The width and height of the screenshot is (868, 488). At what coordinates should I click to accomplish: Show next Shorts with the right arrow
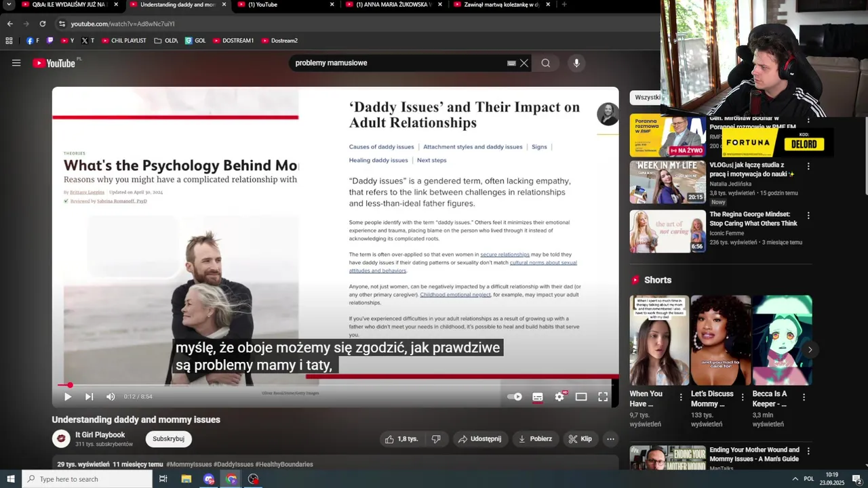tap(810, 350)
